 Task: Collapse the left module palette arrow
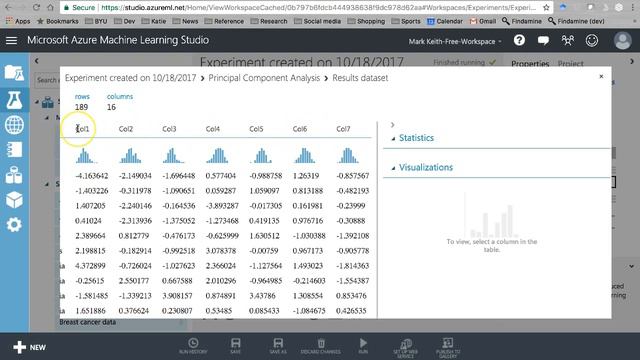tap(37, 61)
